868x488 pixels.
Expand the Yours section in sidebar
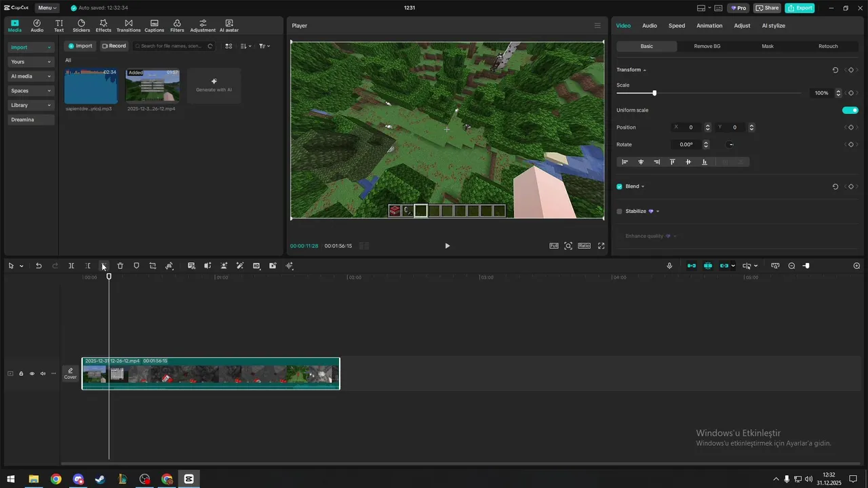click(x=31, y=62)
